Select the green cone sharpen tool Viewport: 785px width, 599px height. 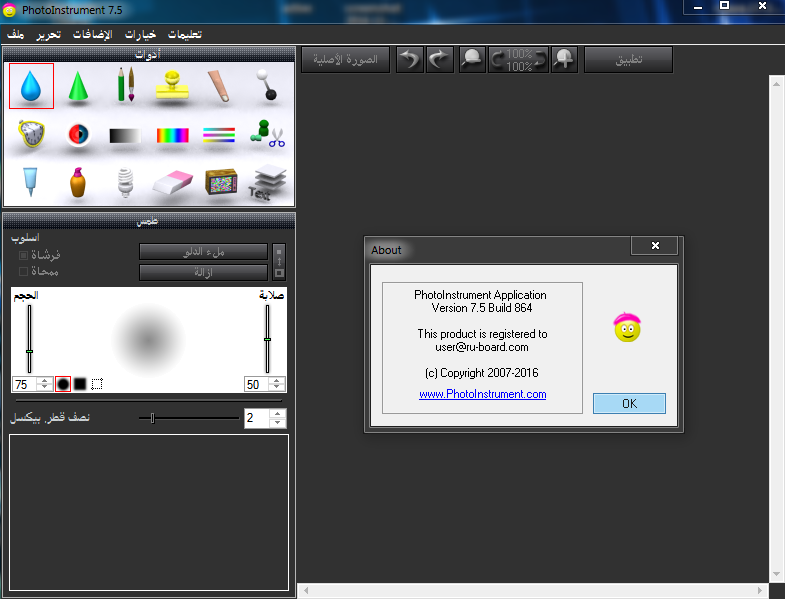click(78, 86)
